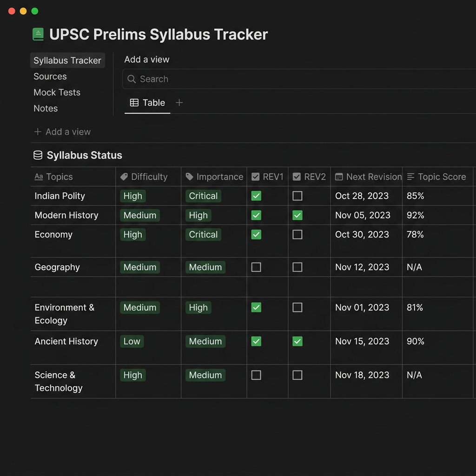Uncheck REV1 for Economy

click(256, 234)
